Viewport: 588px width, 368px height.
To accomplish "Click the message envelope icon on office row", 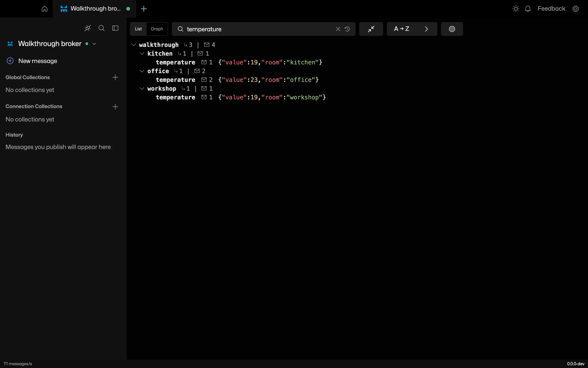I will (197, 71).
